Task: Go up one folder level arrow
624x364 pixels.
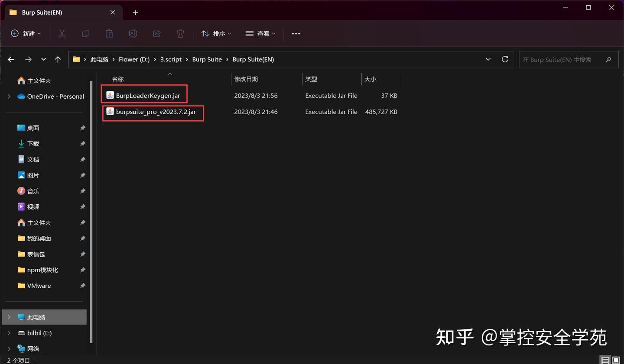Action: point(58,59)
